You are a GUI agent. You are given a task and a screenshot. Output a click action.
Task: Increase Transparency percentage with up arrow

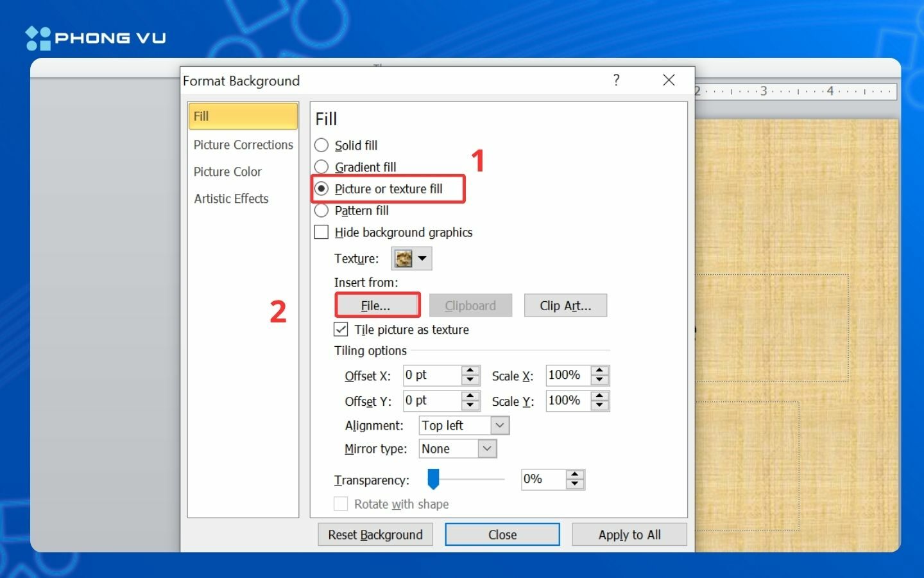(x=575, y=475)
